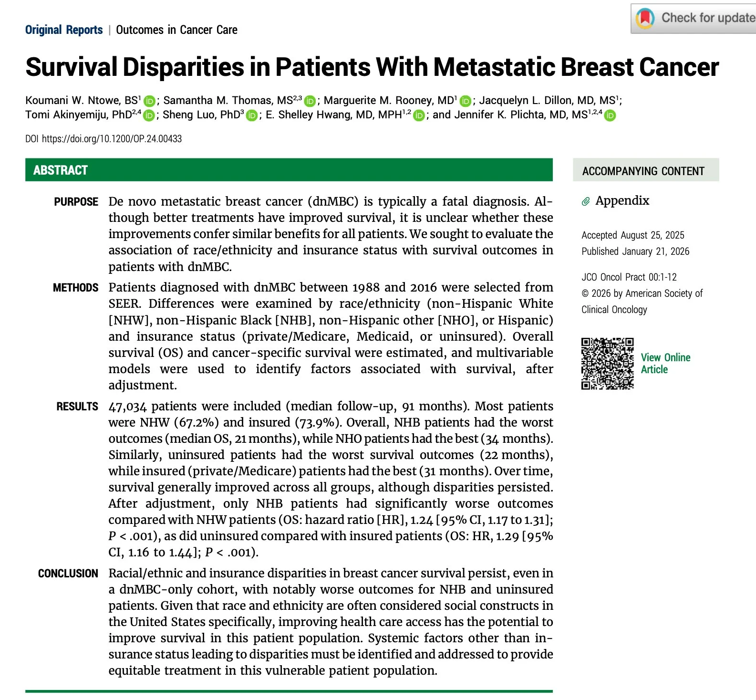
Task: Click the QR code image
Action: pos(607,364)
